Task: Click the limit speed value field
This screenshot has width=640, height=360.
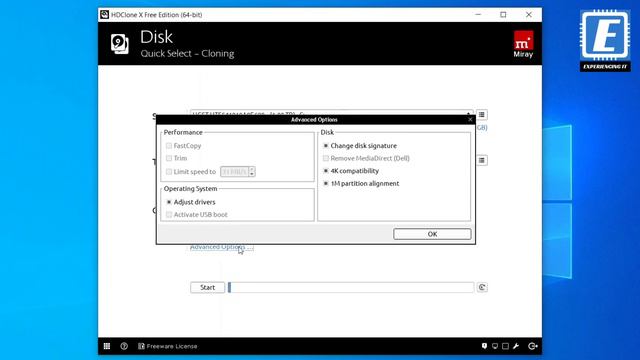Action: tap(234, 172)
